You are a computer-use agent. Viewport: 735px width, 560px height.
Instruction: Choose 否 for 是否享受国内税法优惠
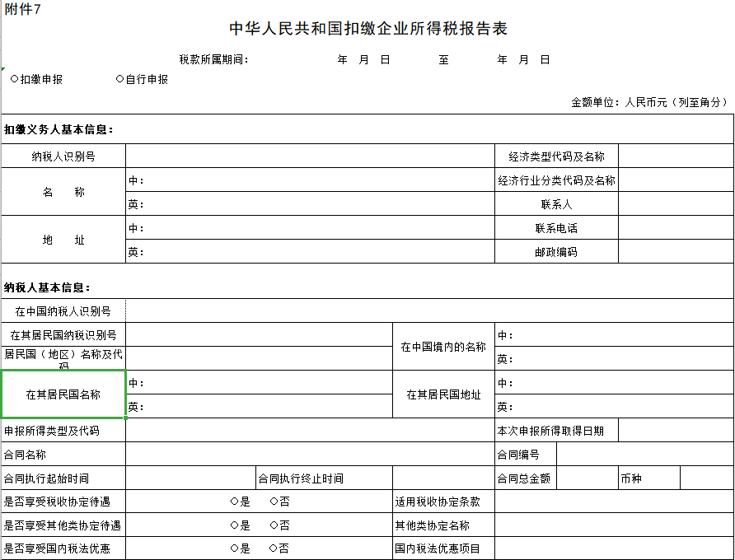pos(274,548)
